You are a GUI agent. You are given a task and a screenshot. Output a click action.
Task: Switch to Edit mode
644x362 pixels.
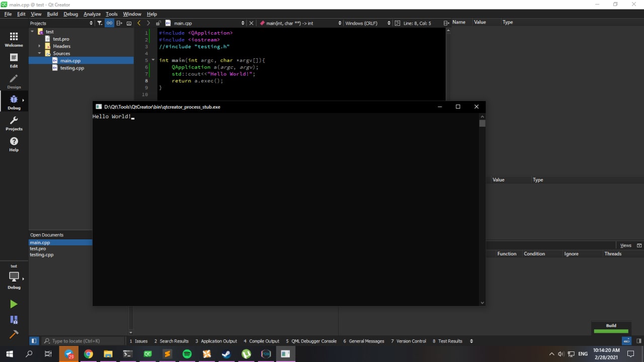(14, 60)
